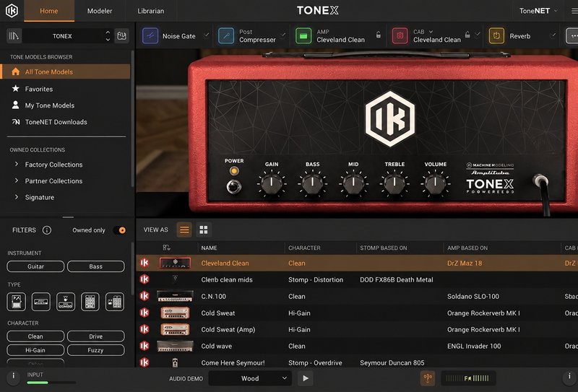Screen dimensions: 578x392
Task: Click the input info icon
Action: (14, 376)
